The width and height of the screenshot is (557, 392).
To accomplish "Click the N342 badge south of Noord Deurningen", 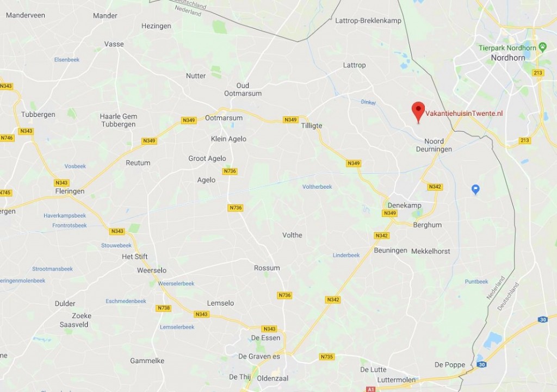I will pyautogui.click(x=435, y=187).
